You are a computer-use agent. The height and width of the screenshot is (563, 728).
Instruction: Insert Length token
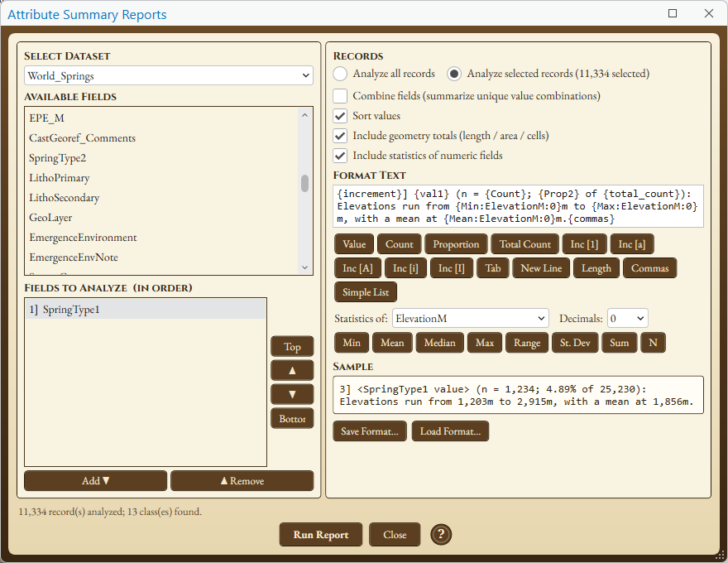(596, 268)
